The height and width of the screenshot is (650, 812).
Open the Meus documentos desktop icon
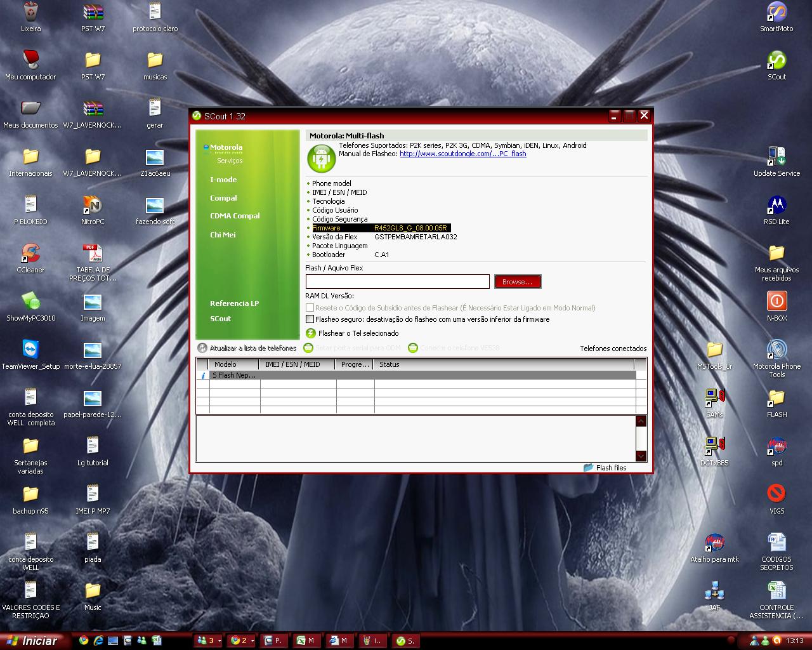pyautogui.click(x=30, y=109)
